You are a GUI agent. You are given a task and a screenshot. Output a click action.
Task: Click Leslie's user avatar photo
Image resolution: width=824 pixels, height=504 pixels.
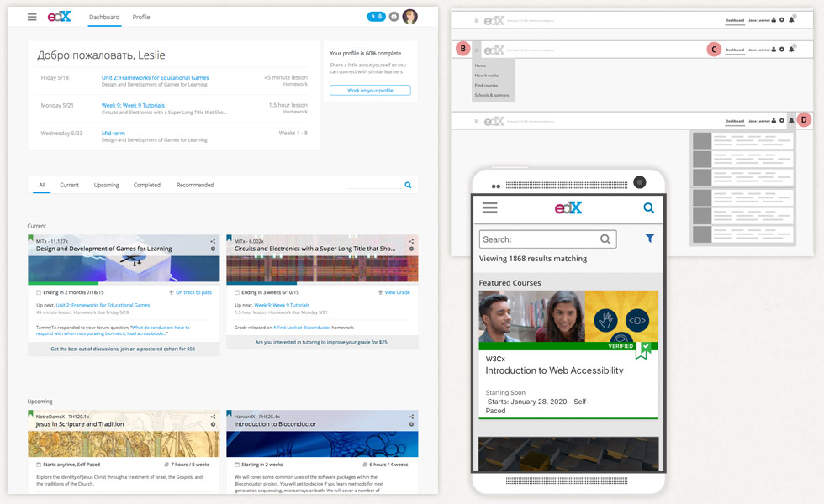(x=410, y=17)
